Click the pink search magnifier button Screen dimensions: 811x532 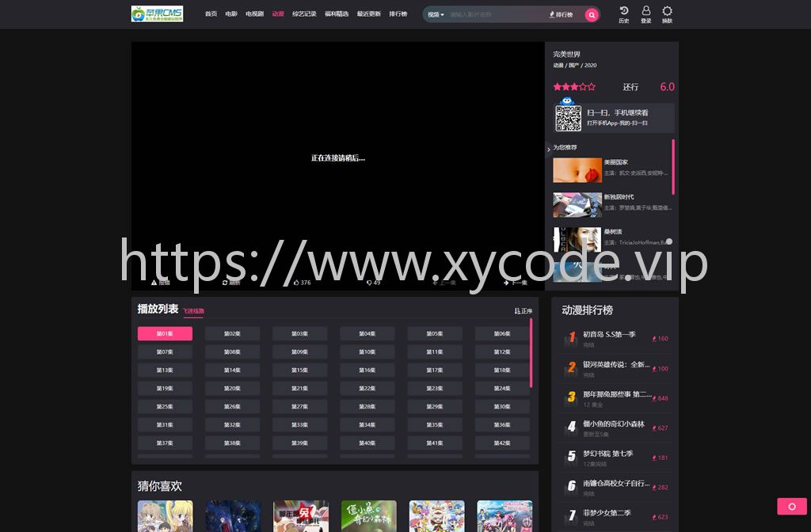click(x=592, y=15)
